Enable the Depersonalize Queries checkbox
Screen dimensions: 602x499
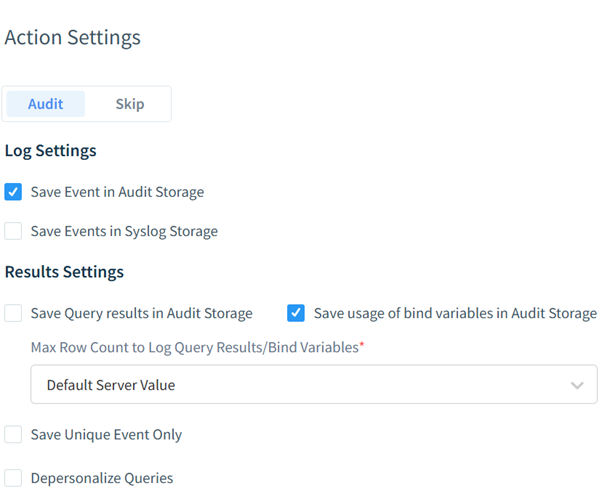[x=13, y=478]
